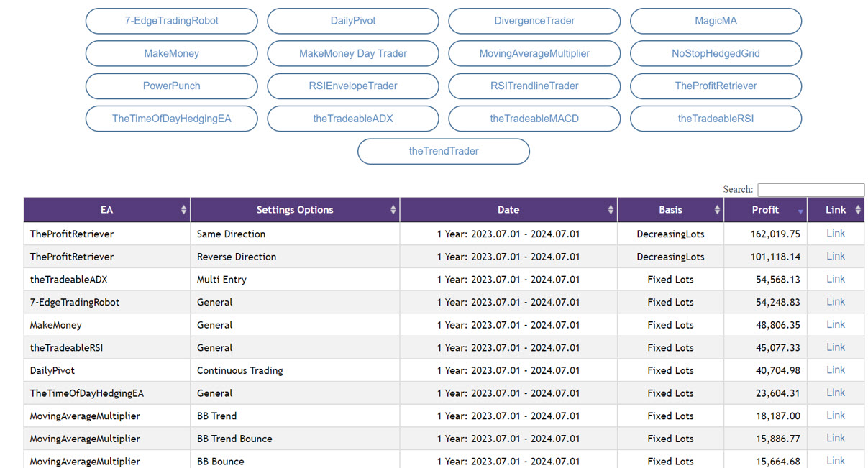Open Link for TheProfitRetriever Reverse Direction
The image size is (868, 468).
point(836,256)
